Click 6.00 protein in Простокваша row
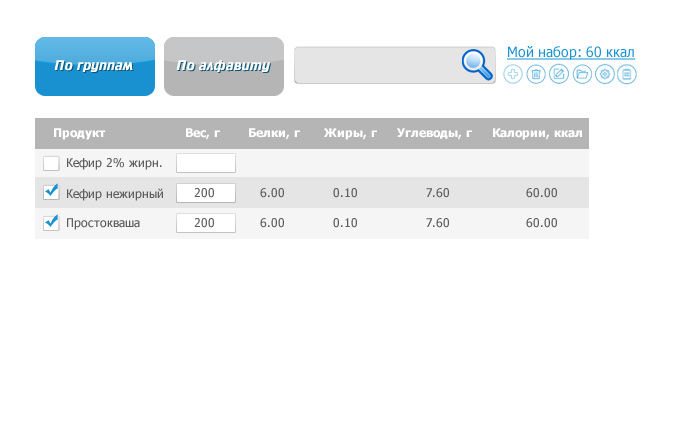 pos(272,223)
